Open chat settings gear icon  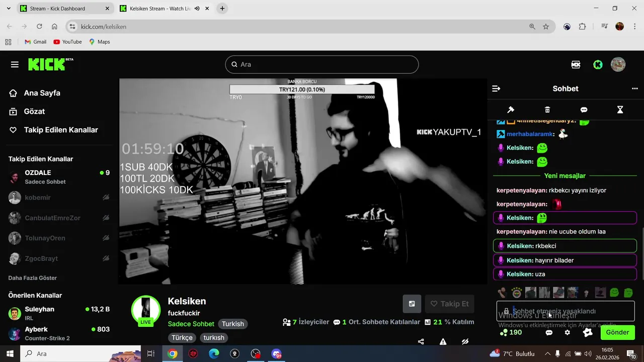click(x=568, y=332)
